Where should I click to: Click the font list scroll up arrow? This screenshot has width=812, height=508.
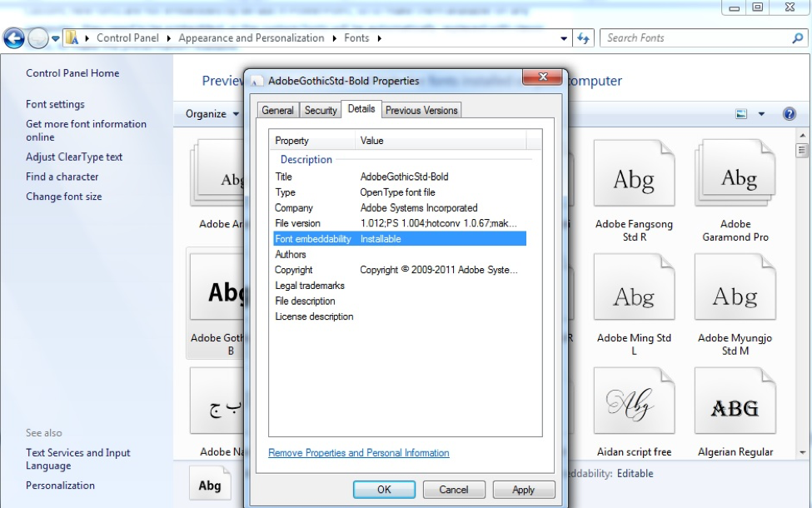pyautogui.click(x=803, y=136)
